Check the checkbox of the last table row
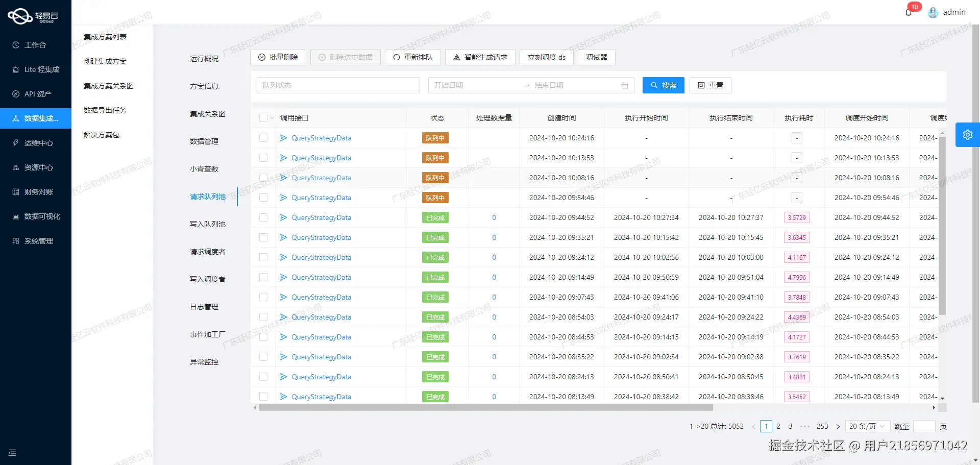Screen dimensions: 980x465 263,397
